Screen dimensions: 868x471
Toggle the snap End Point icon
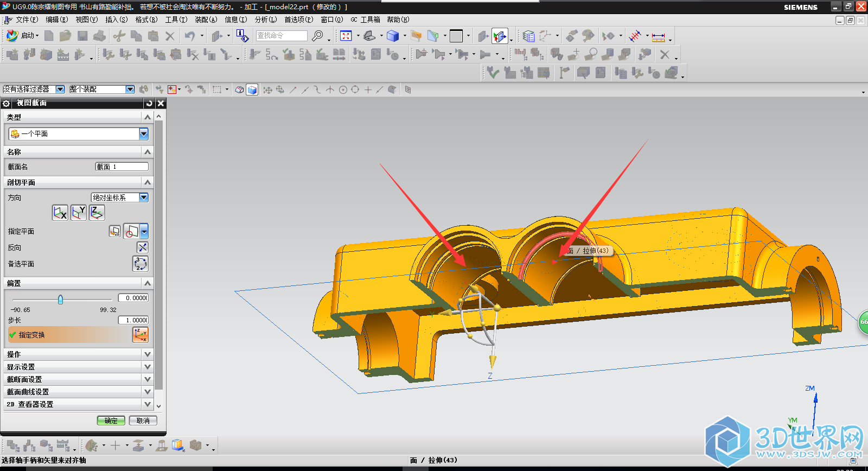293,90
